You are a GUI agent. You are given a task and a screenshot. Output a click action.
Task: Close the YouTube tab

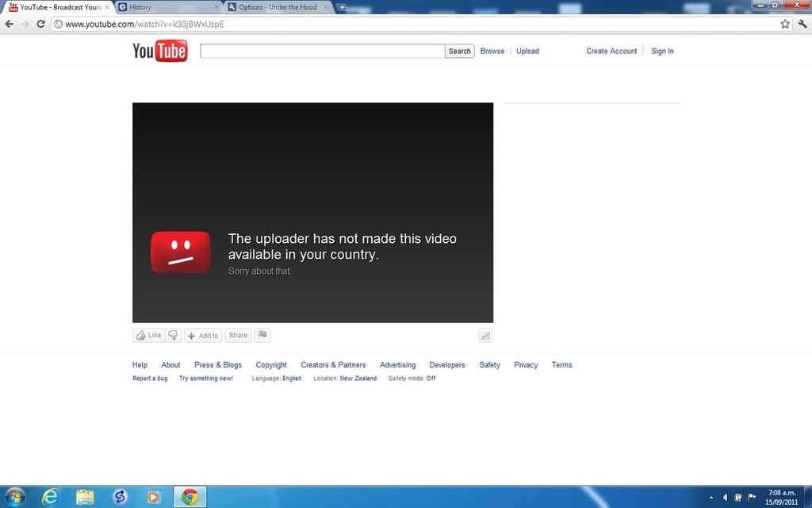pos(107,7)
